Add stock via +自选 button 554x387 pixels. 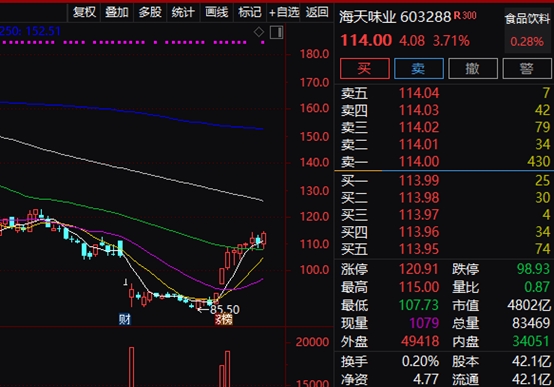[284, 13]
